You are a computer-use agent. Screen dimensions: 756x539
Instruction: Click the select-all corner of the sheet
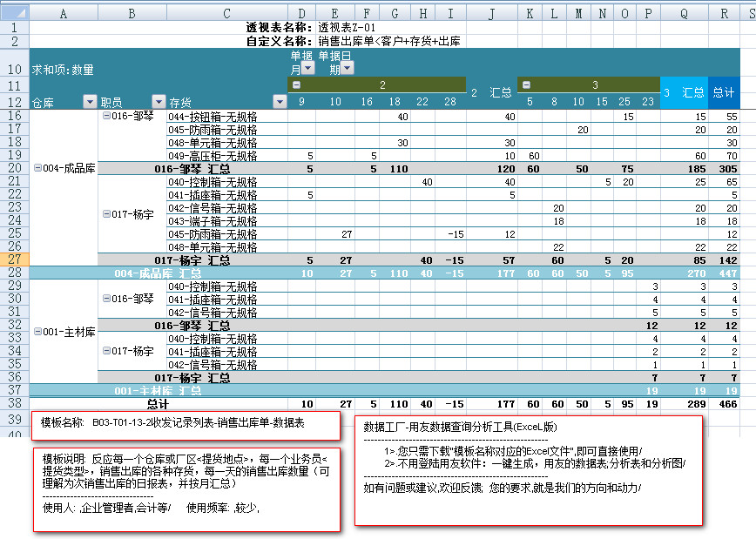pos(15,14)
